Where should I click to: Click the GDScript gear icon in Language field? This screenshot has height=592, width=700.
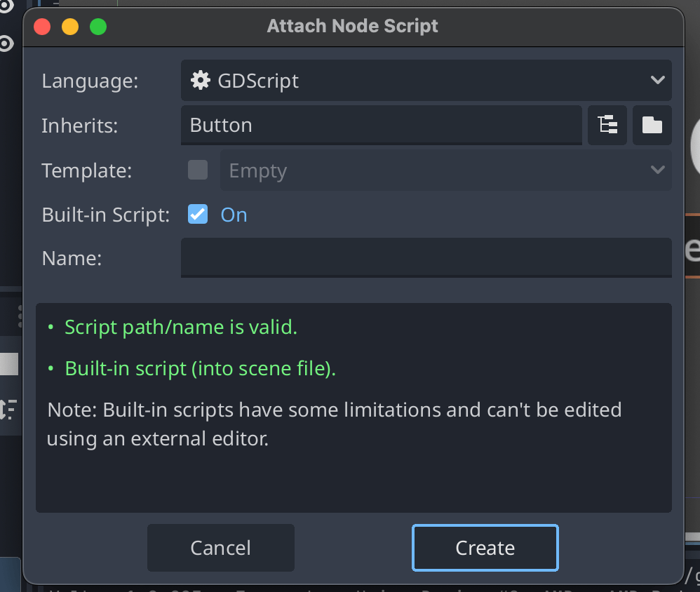tap(200, 80)
